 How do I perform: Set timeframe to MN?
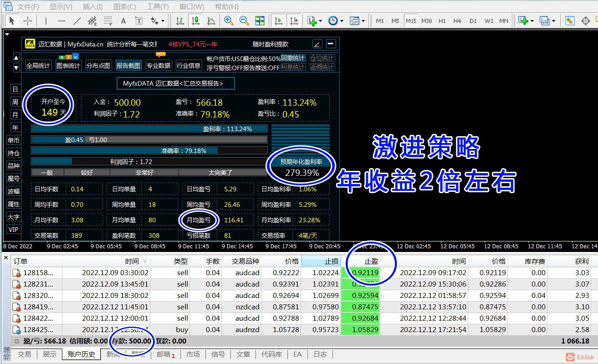pos(504,21)
